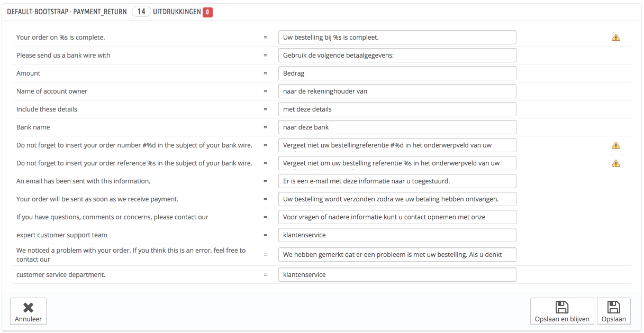Focus the 'Er is een e-mail' translation field
Screen dimensions: 644x333
tap(397, 181)
